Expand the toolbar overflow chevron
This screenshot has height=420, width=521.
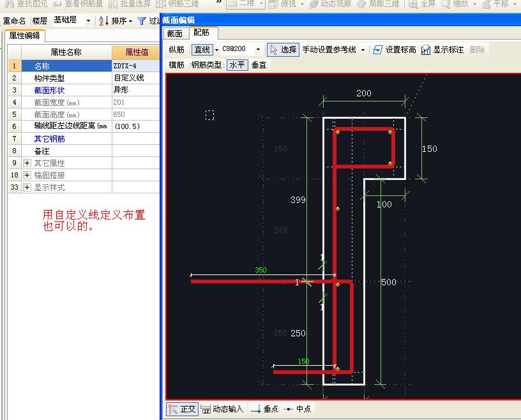coord(218,2)
